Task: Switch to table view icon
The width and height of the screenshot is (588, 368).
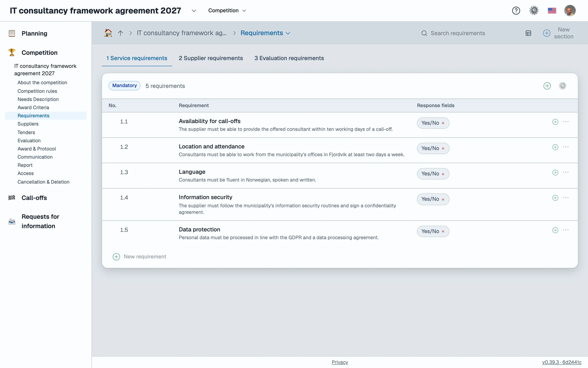Action: pos(528,33)
